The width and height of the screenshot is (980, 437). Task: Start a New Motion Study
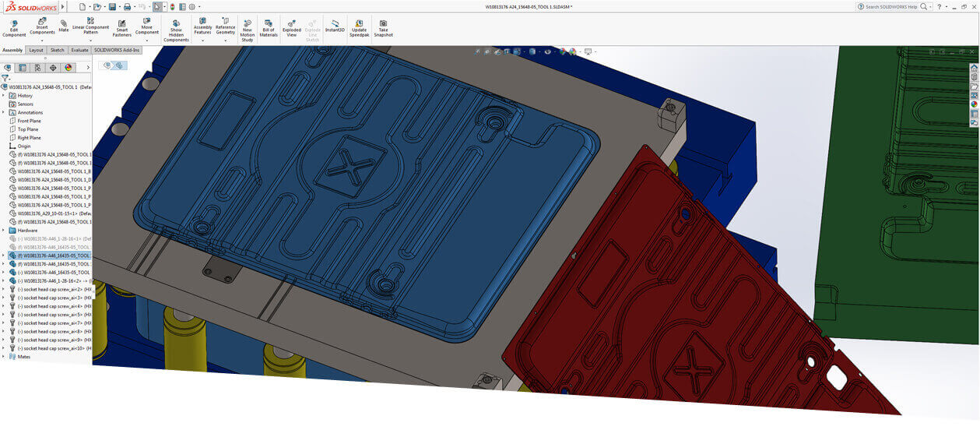248,30
